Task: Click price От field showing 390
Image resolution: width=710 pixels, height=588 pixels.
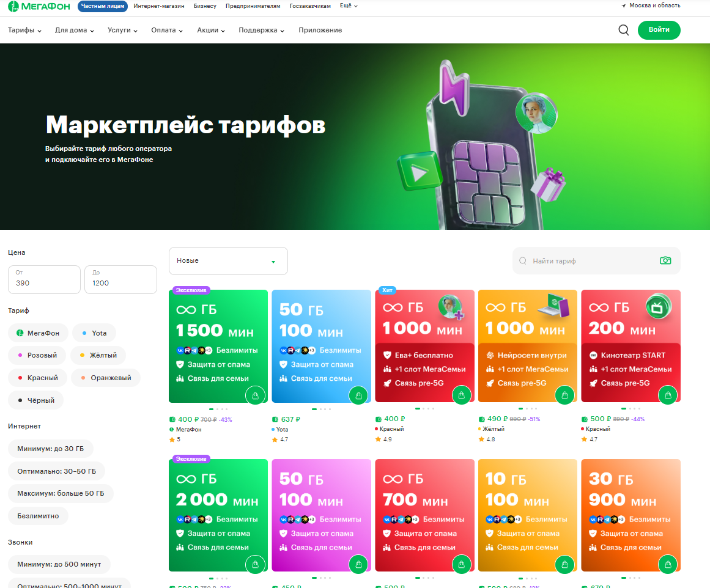Action: (45, 279)
